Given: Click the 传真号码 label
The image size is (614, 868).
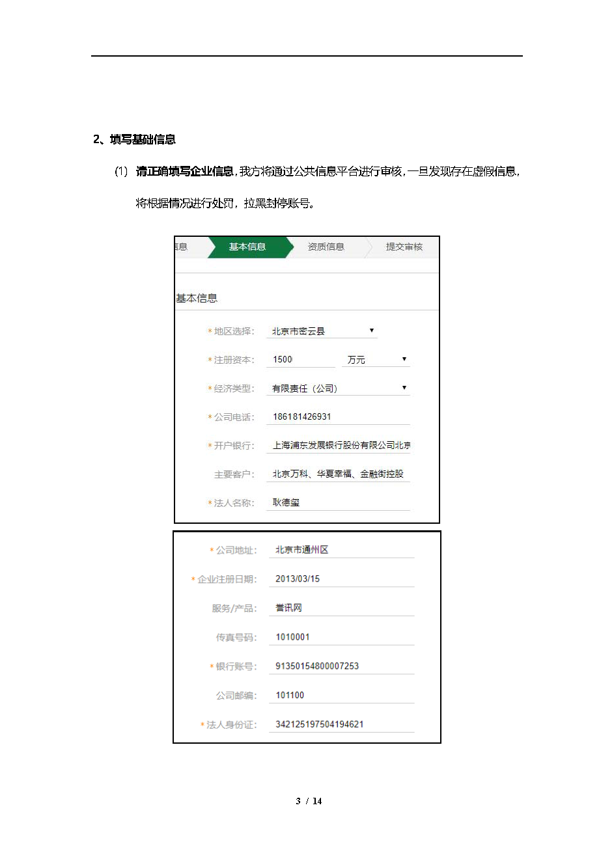Looking at the screenshot, I should pos(237,638).
